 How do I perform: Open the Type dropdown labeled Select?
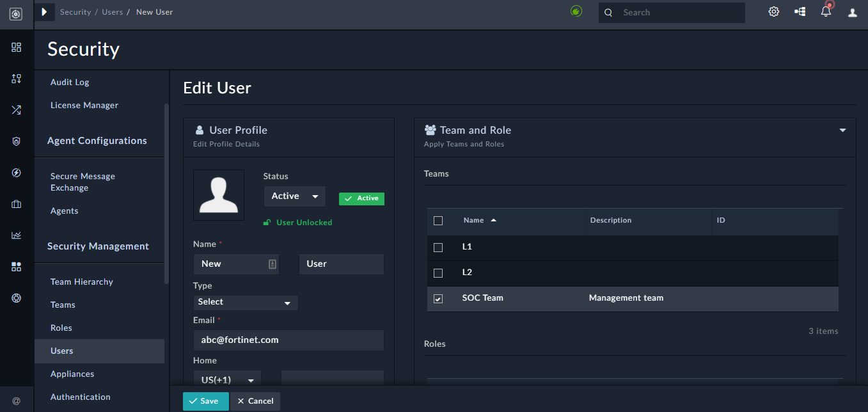246,302
